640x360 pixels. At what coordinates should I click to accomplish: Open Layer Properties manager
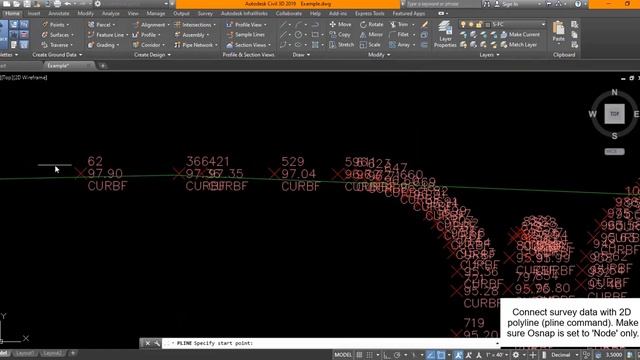445,35
